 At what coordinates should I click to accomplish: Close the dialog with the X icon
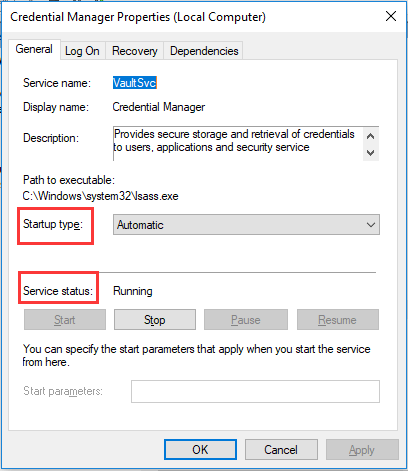coord(391,16)
